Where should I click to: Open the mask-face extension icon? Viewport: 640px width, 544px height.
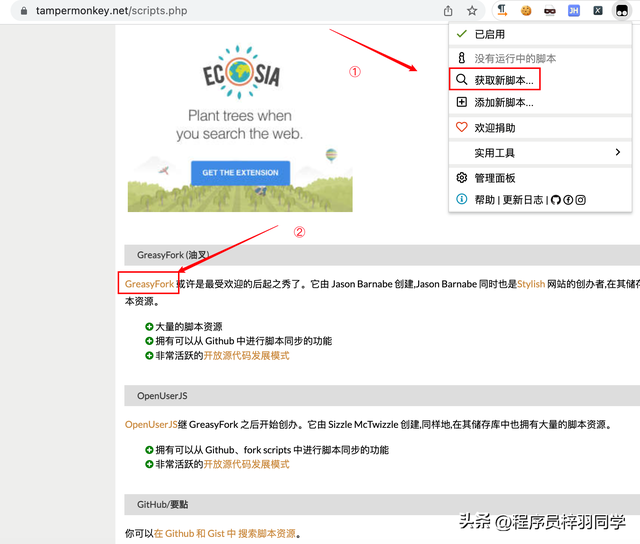(x=550, y=11)
